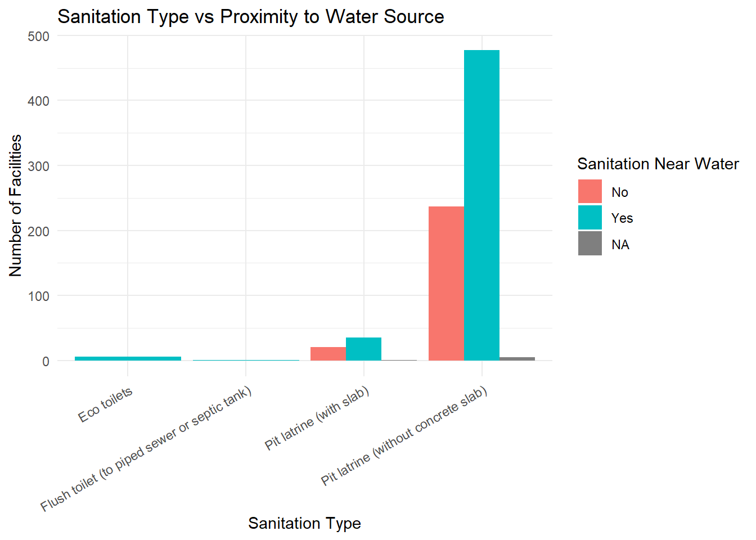Screen dimensions: 756x540
Task: Click the chart title about Proximity to Water Source
Action: click(250, 17)
